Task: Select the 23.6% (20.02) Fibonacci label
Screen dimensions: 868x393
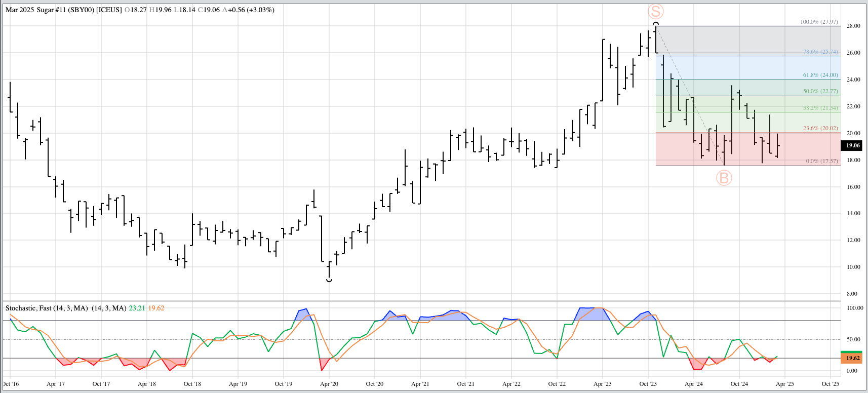Action: (820, 128)
